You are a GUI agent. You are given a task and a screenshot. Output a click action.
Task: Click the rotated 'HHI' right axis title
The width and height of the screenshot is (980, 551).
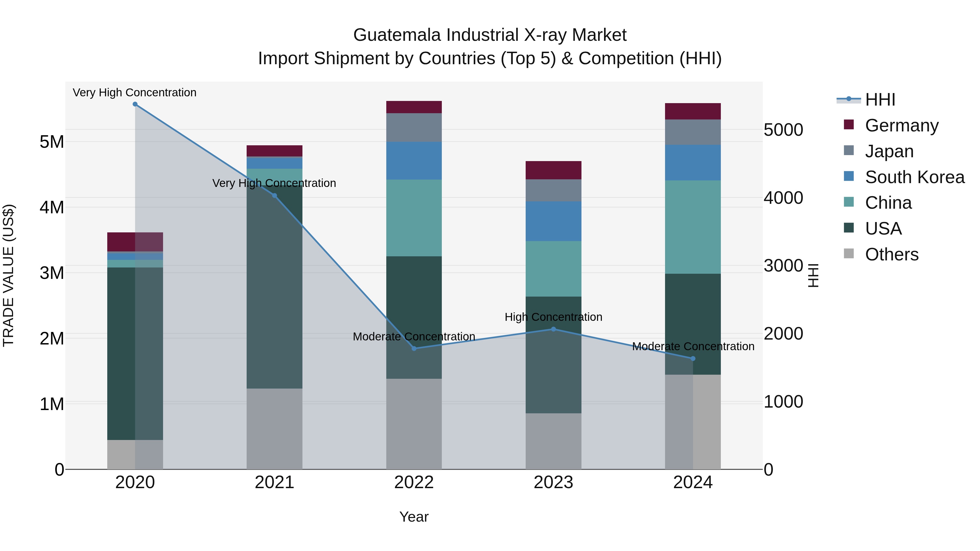(813, 275)
